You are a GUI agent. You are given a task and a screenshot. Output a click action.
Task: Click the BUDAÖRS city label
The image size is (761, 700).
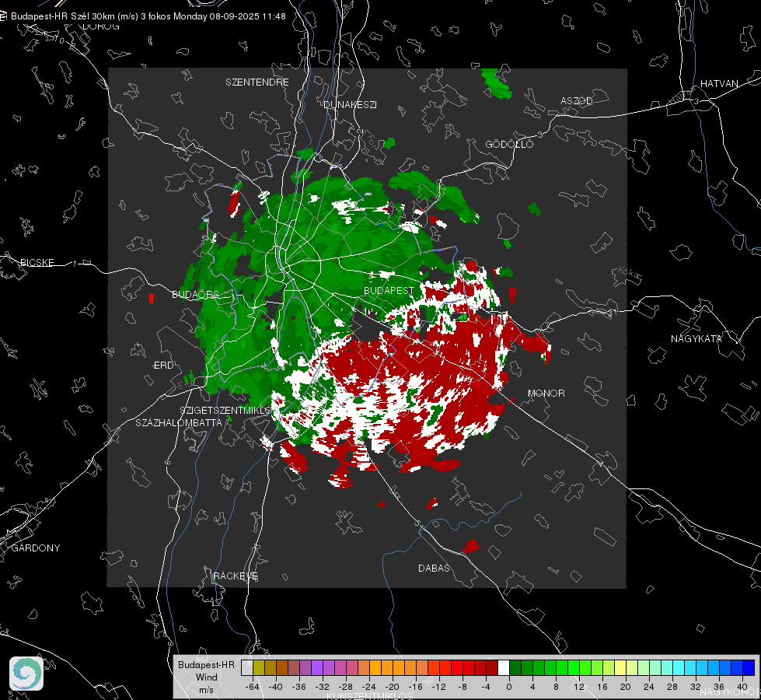tap(195, 294)
